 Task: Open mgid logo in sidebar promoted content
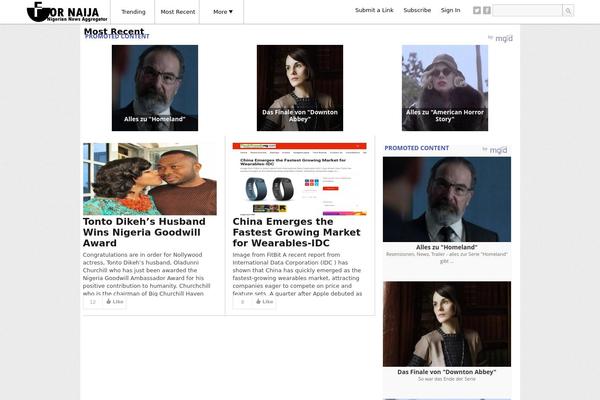click(x=495, y=150)
